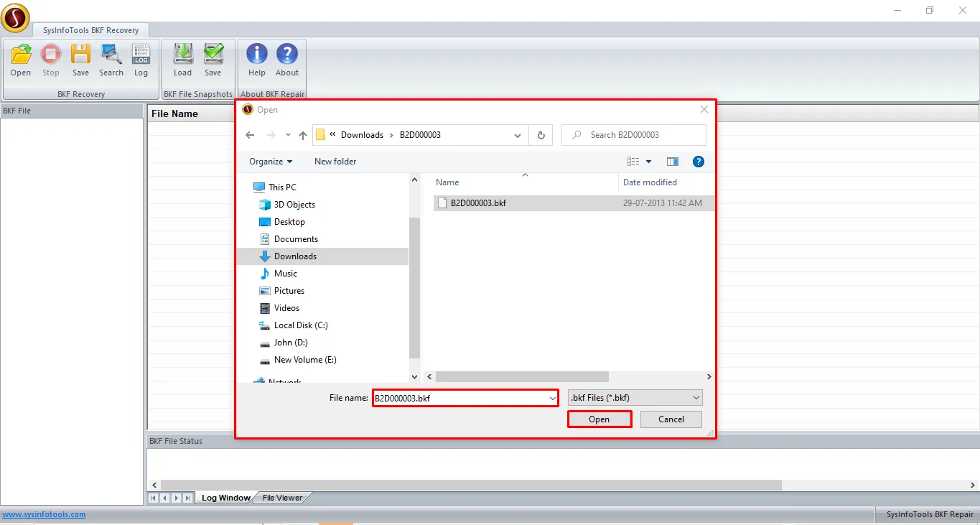Viewport: 980px width, 525px height.
Task: Open the Help icon in toolbar
Action: click(x=257, y=55)
